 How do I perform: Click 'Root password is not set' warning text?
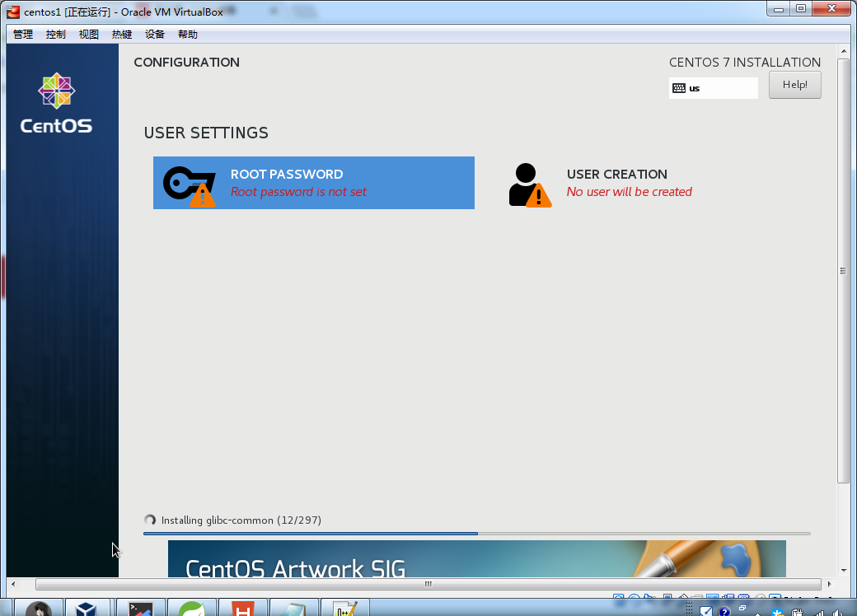(298, 192)
